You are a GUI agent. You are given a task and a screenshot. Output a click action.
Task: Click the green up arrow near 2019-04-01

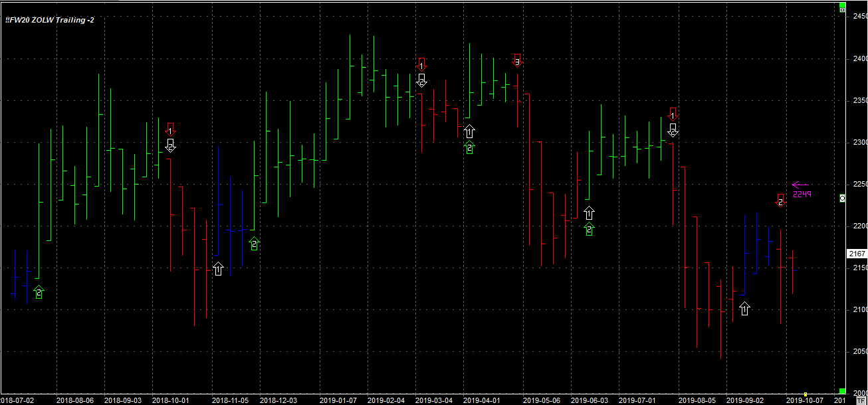[x=469, y=148]
